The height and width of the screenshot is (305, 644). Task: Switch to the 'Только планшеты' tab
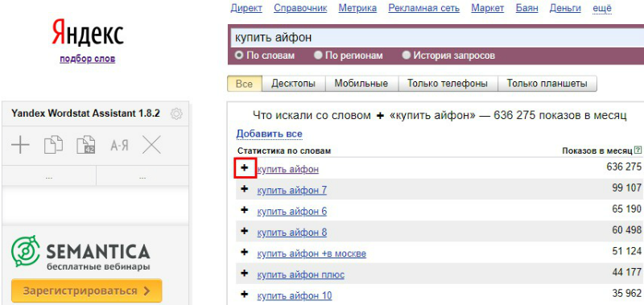[547, 84]
